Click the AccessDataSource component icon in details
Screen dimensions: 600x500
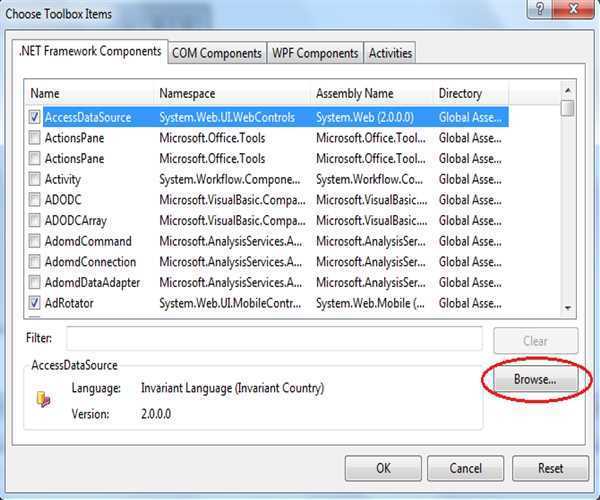coord(43,399)
